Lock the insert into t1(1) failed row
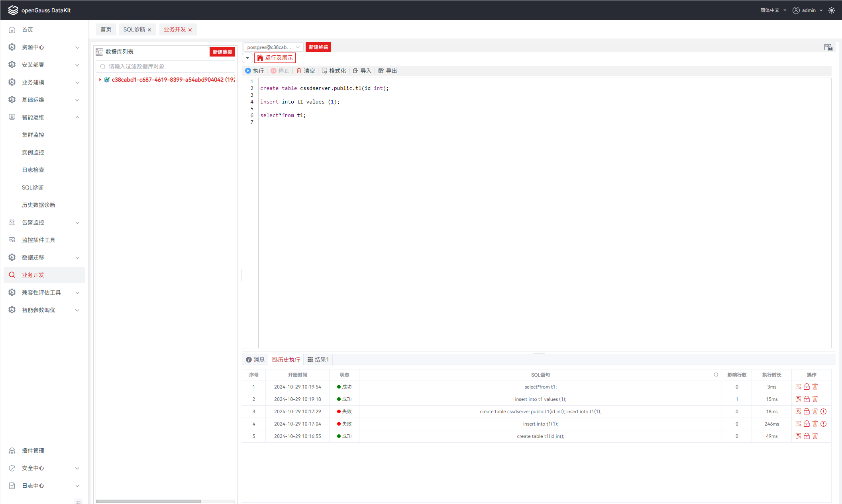The image size is (842, 504). point(807,424)
